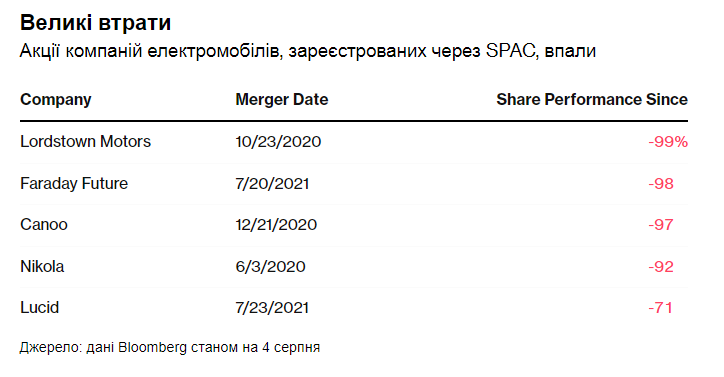
Task: Click the -98 share performance value
Action: tap(661, 183)
